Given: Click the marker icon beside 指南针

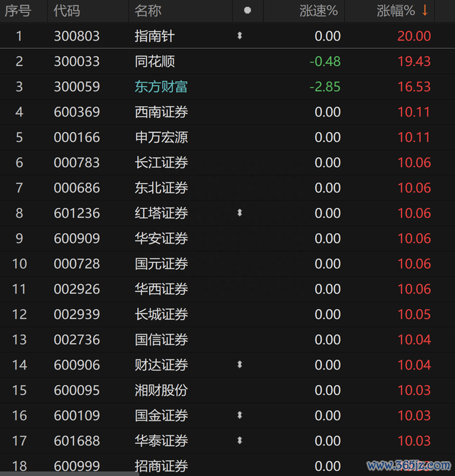Looking at the screenshot, I should tap(240, 36).
